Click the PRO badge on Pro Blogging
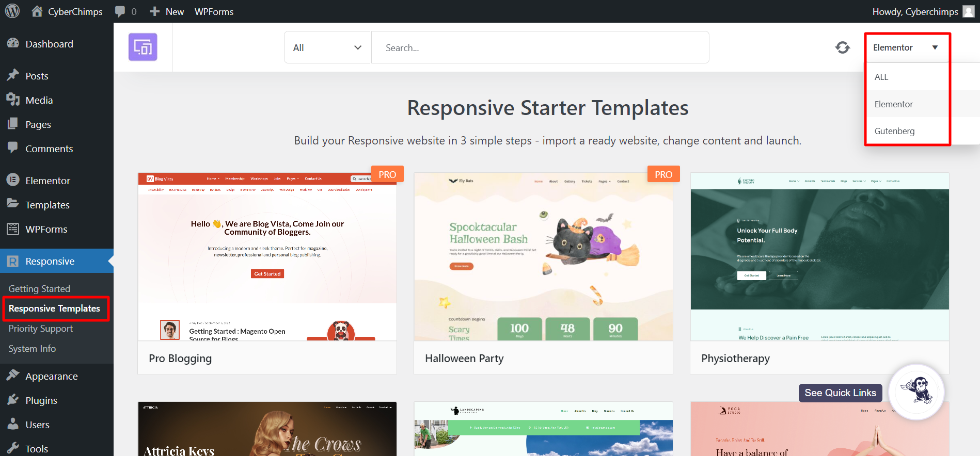This screenshot has height=456, width=980. tap(387, 174)
